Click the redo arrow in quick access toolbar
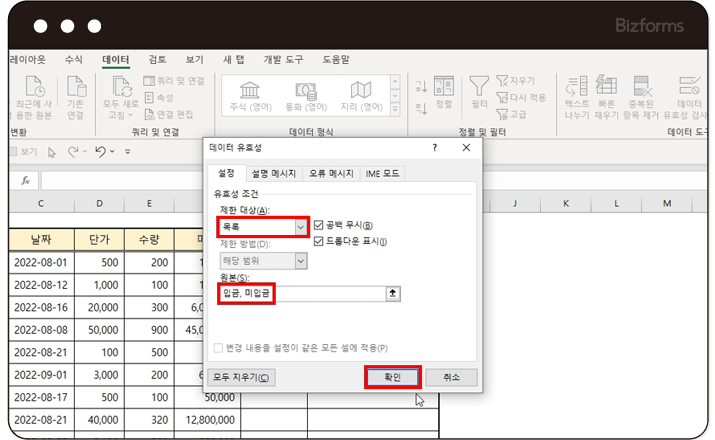The height and width of the screenshot is (440, 715). click(73, 151)
